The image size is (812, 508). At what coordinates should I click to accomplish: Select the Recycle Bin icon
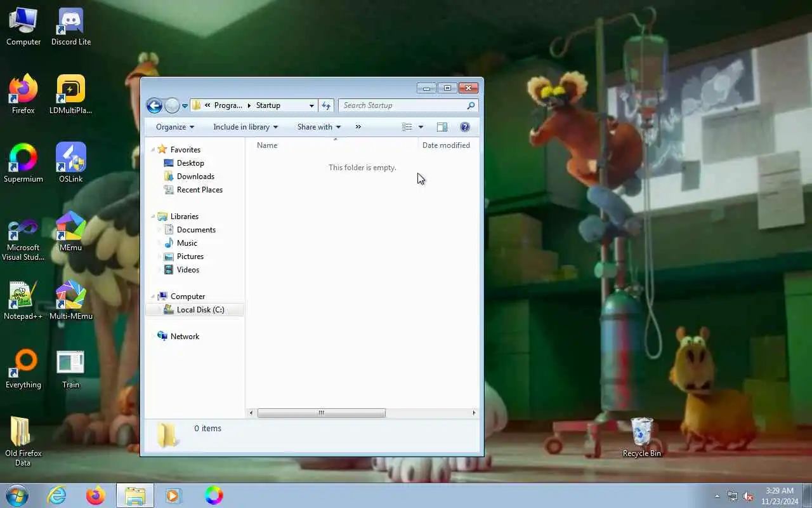[x=642, y=438]
